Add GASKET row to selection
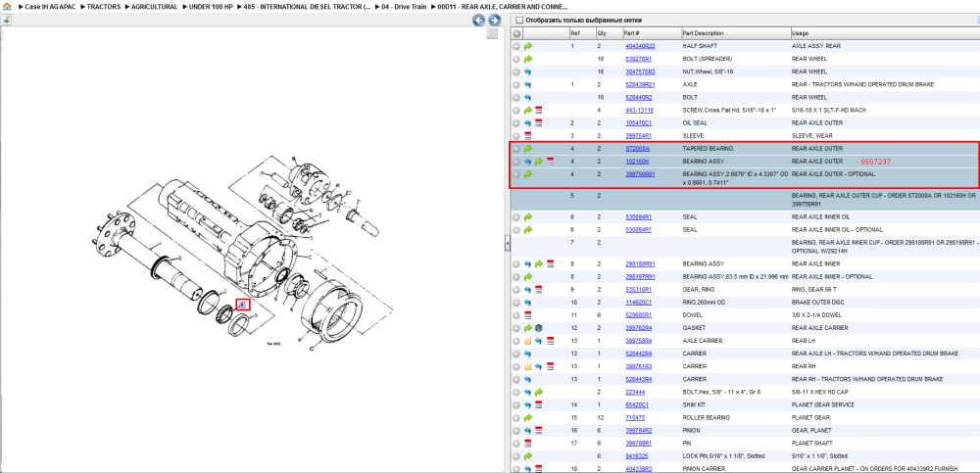The image size is (980, 473). click(516, 328)
